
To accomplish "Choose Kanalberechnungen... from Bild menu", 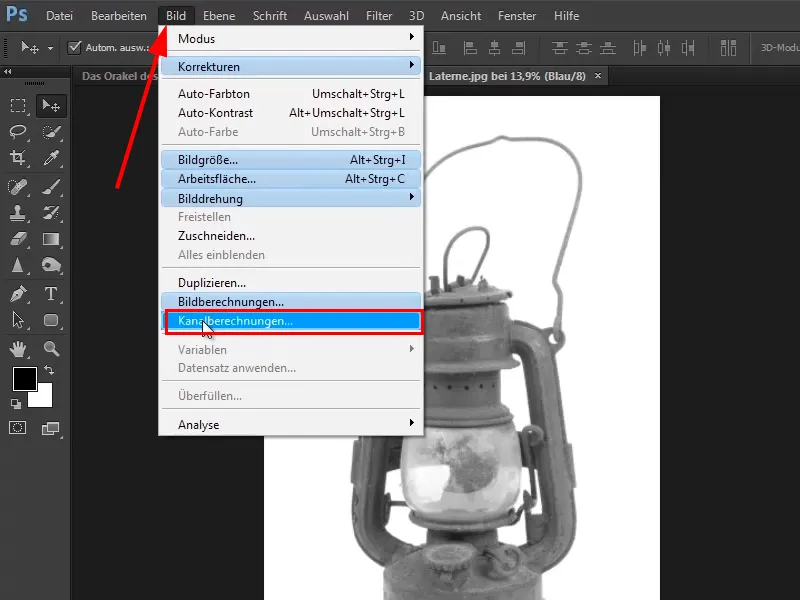I will pos(291,321).
